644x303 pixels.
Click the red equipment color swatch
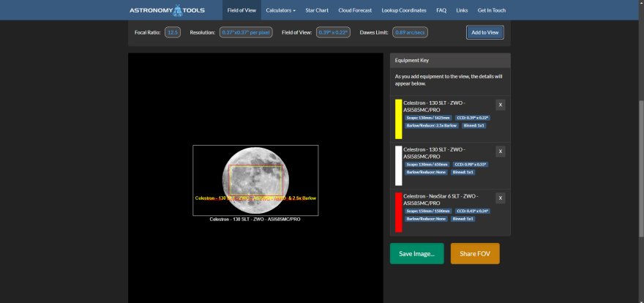click(398, 211)
